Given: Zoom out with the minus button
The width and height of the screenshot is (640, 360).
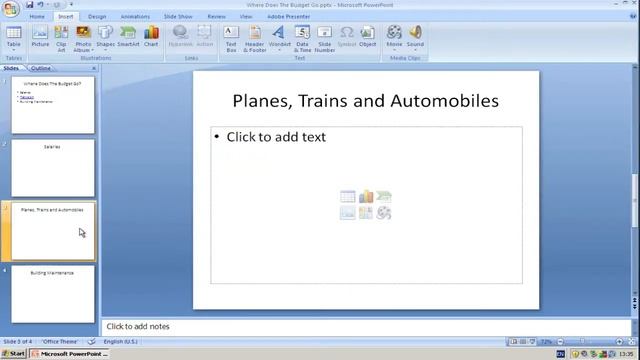Looking at the screenshot, I should click(x=560, y=342).
